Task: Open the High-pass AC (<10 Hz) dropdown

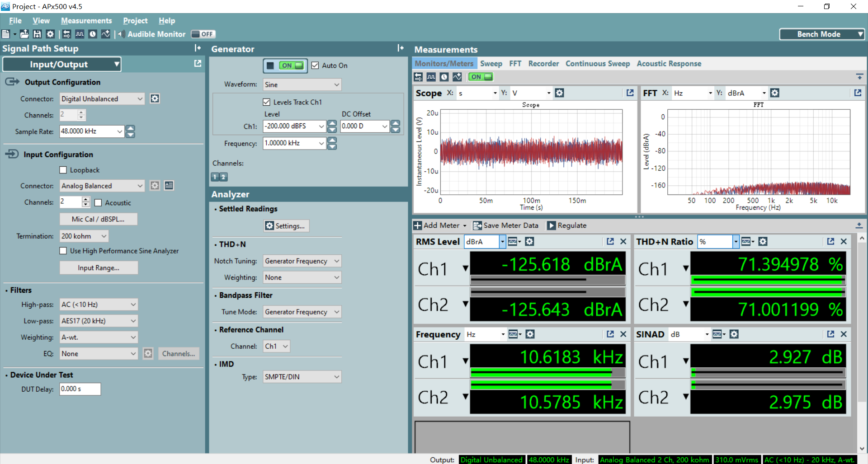Action: [x=99, y=305]
